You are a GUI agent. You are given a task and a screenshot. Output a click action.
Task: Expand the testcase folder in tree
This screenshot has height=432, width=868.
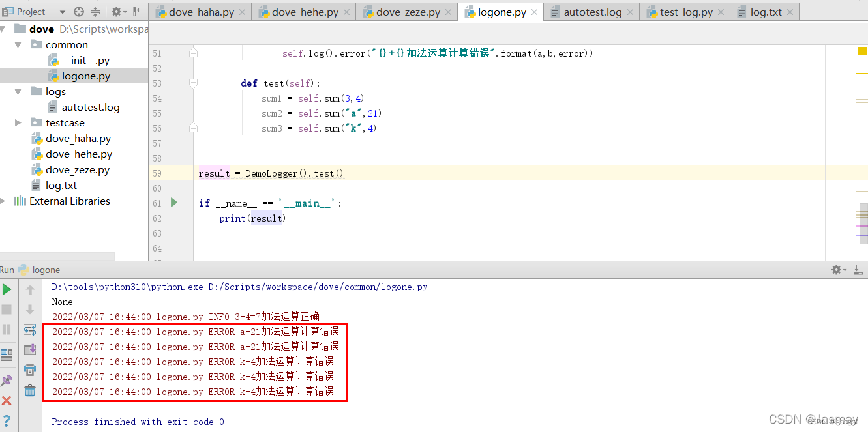pos(18,122)
